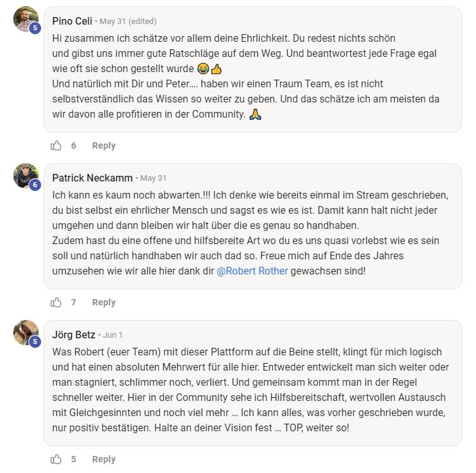Open Jörg Betz's profile picture

[25, 333]
